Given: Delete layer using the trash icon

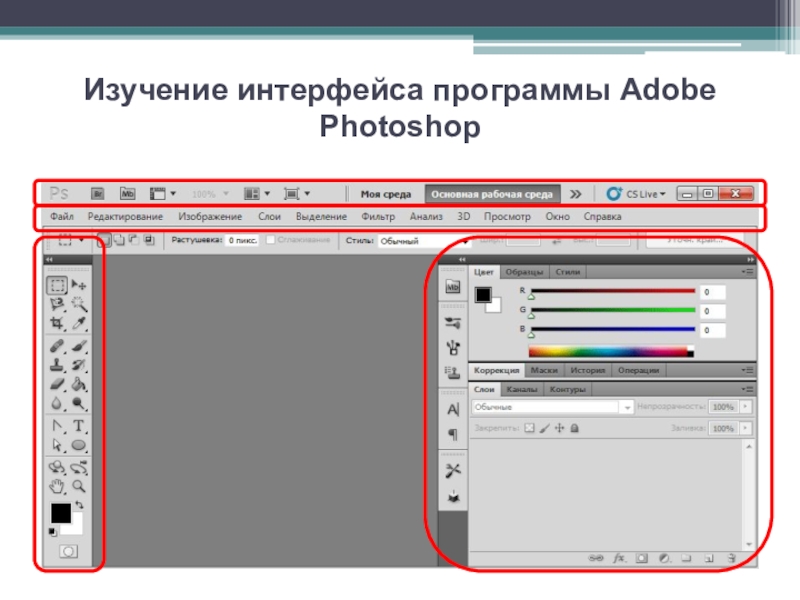Looking at the screenshot, I should 732,558.
